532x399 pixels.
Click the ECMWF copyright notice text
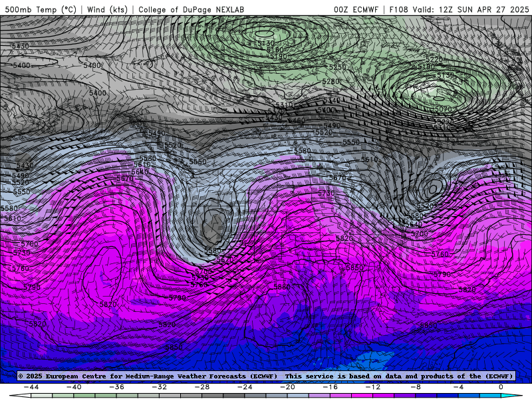pyautogui.click(x=265, y=376)
